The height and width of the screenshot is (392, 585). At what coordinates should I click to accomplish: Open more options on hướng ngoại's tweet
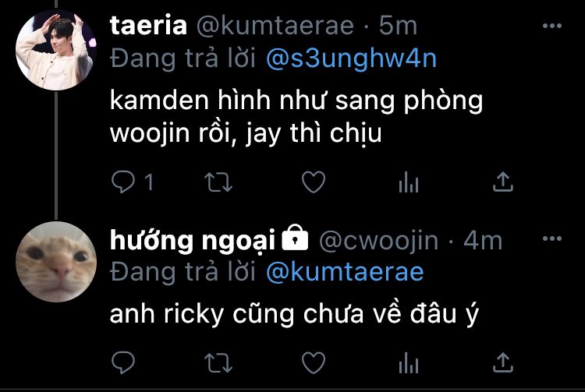(552, 238)
